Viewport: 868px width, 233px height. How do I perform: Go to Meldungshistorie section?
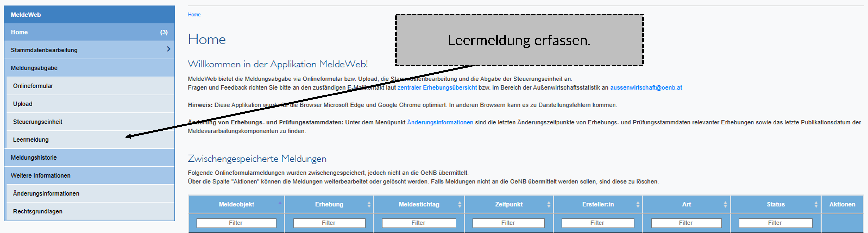point(34,157)
